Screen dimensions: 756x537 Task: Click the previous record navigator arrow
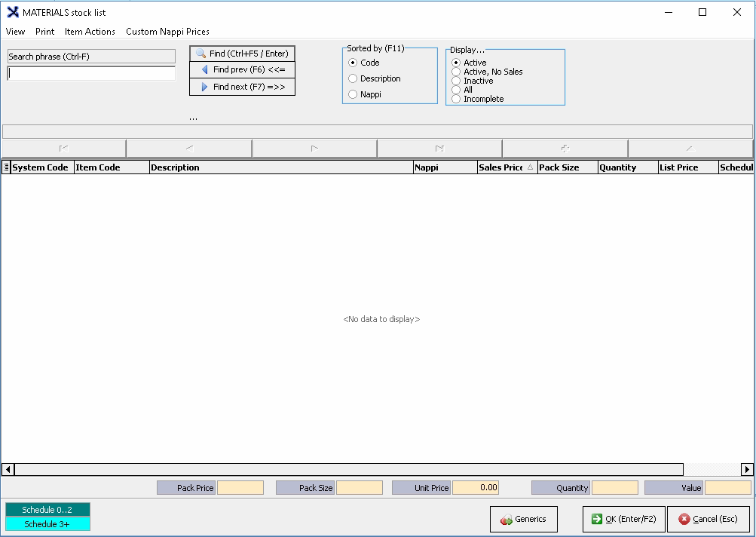(189, 149)
